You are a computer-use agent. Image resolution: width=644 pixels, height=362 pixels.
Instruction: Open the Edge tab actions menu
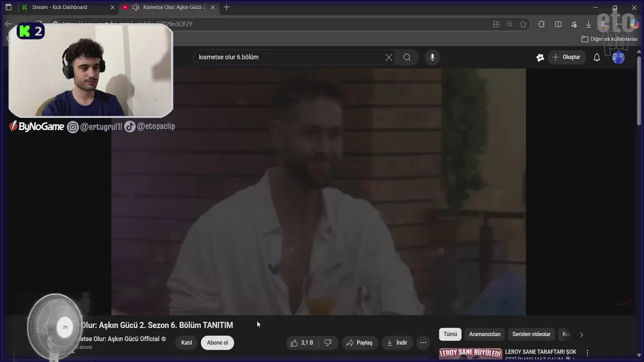pos(8,7)
